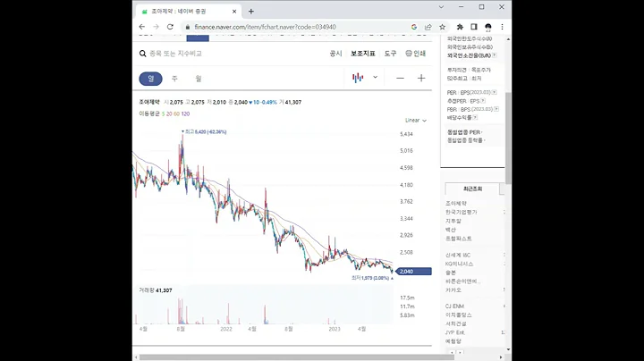Open the Chrome three-dot menu

[x=502, y=27]
